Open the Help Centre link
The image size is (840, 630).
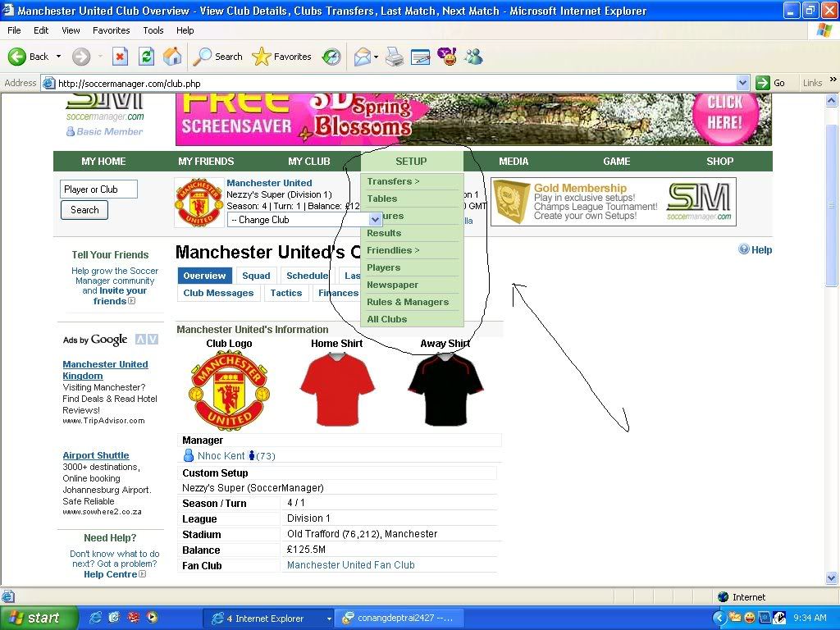pyautogui.click(x=111, y=574)
